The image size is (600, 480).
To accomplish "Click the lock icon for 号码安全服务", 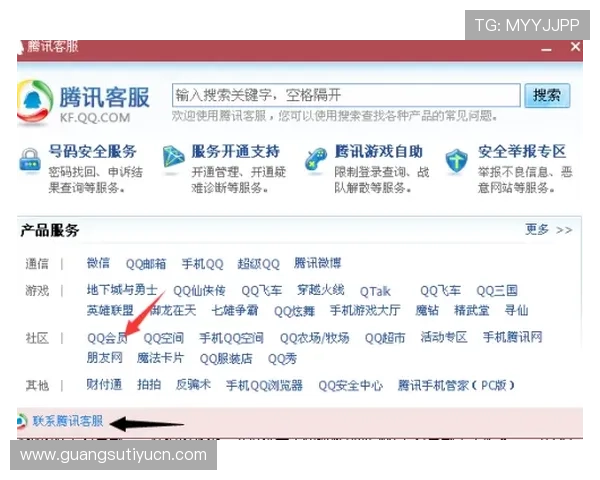I will 30,161.
